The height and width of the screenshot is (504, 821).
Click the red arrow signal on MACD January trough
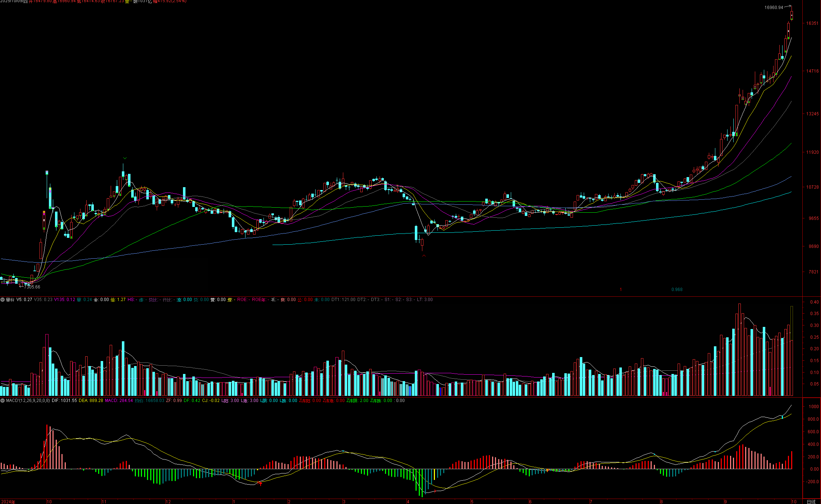pyautogui.click(x=261, y=484)
